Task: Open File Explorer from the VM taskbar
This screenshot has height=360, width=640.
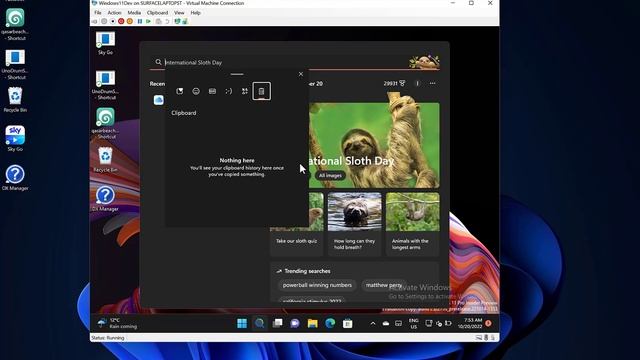Action: tap(312, 323)
